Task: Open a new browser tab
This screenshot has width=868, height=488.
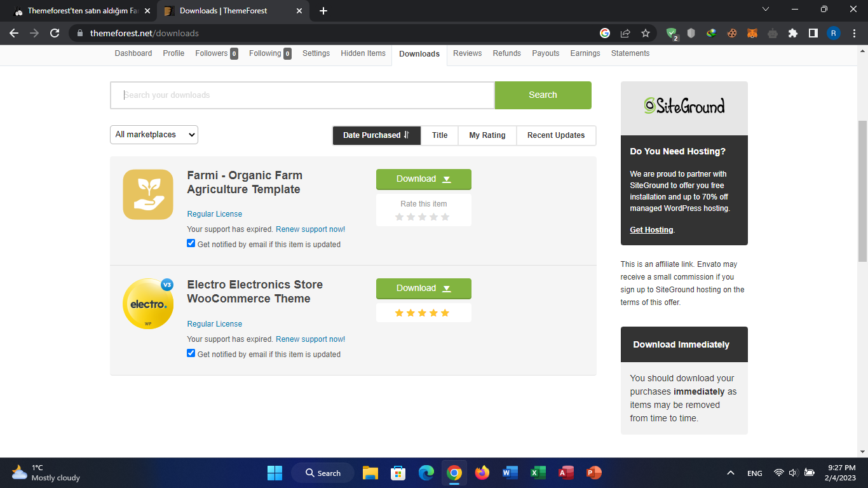Action: (x=323, y=11)
